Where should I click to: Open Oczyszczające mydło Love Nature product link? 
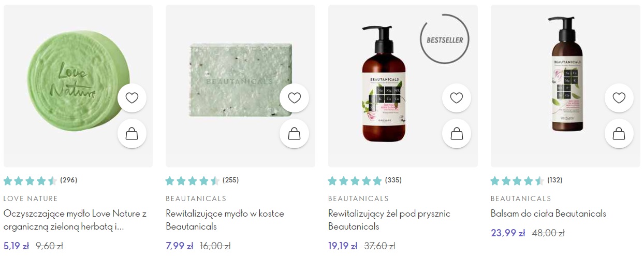point(75,220)
